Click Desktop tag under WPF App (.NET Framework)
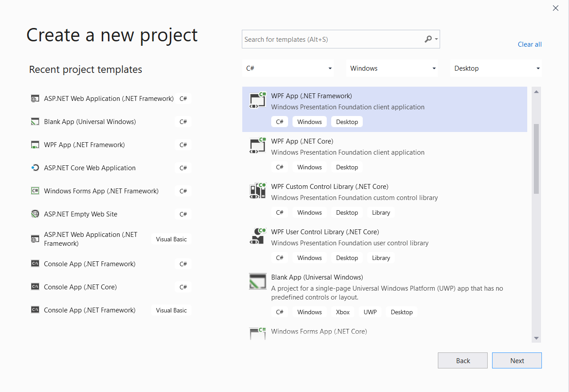The image size is (569, 392). [x=347, y=122]
